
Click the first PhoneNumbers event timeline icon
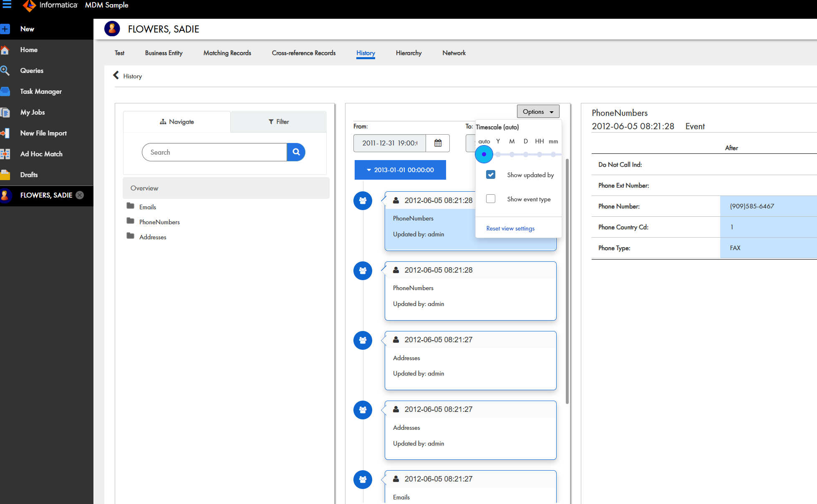coord(363,201)
